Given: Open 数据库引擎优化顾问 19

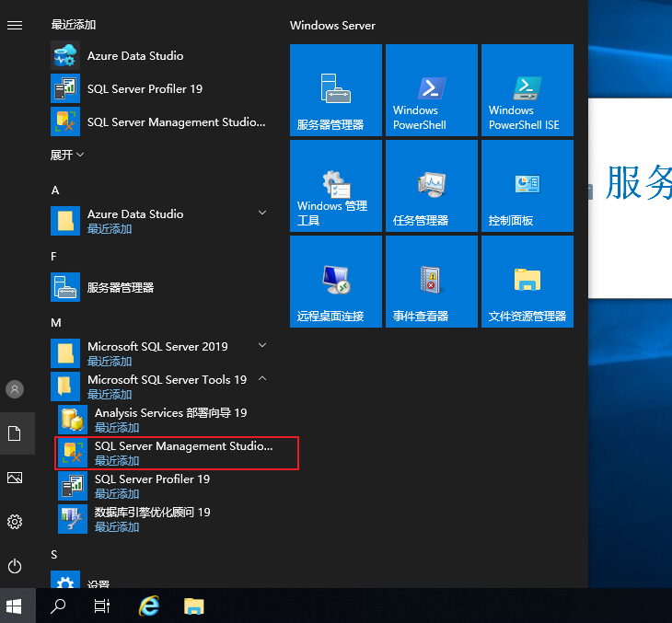Looking at the screenshot, I should tap(153, 519).
